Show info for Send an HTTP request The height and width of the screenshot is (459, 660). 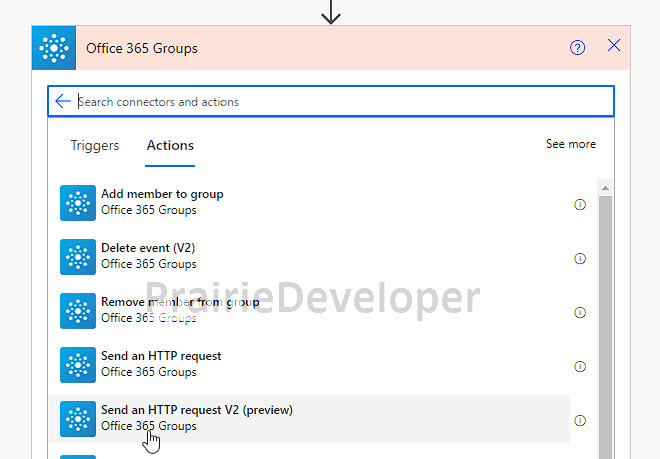click(580, 366)
